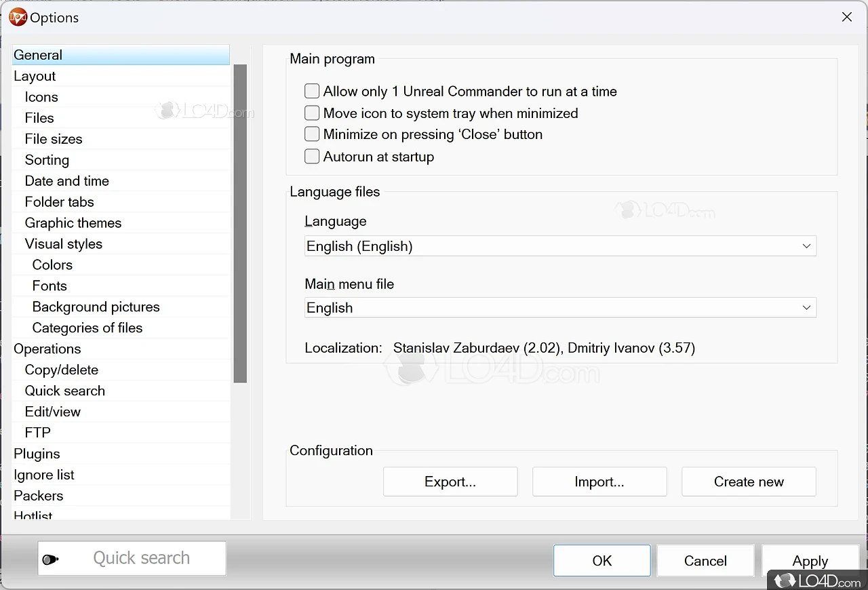Select Background pictures option
Viewport: 868px width, 590px height.
(121, 307)
